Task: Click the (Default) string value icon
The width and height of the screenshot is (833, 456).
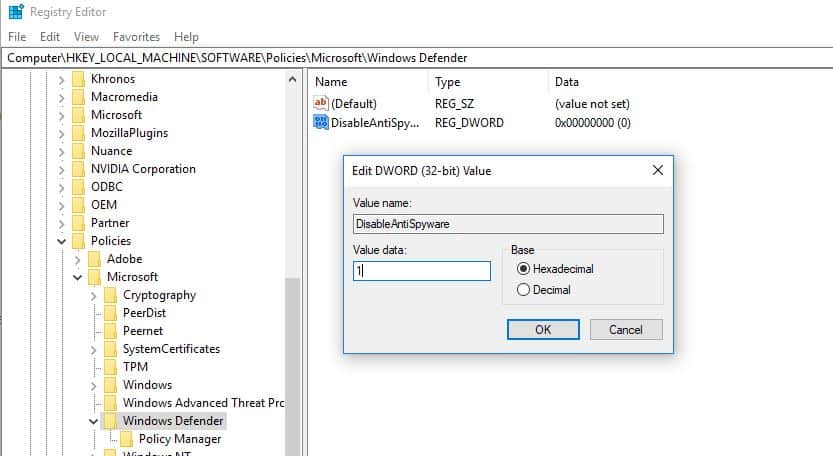Action: (321, 104)
